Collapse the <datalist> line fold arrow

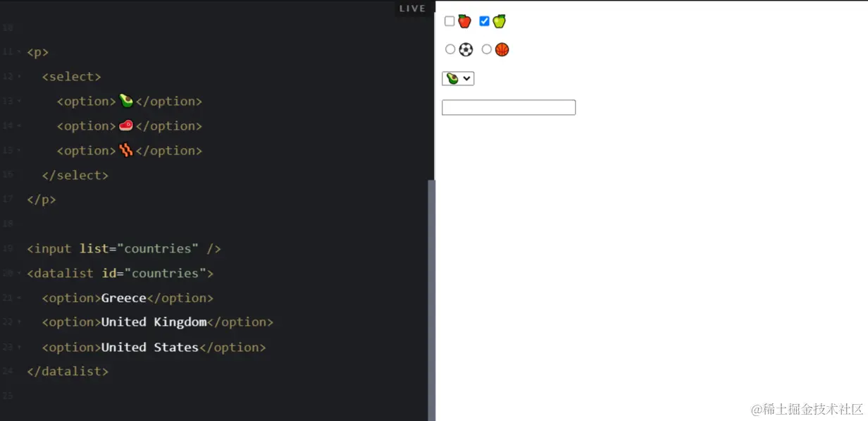(x=19, y=274)
